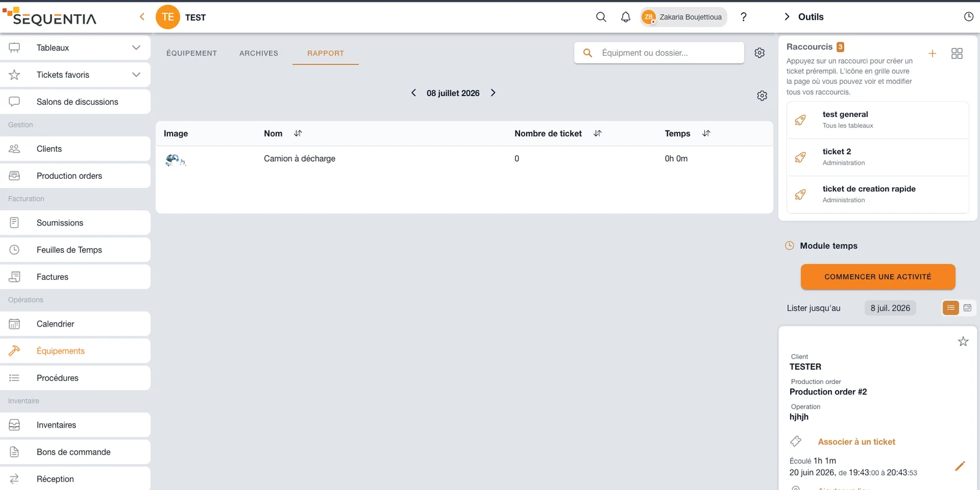Go to previous date arrow
Image resolution: width=980 pixels, height=490 pixels.
click(x=413, y=92)
